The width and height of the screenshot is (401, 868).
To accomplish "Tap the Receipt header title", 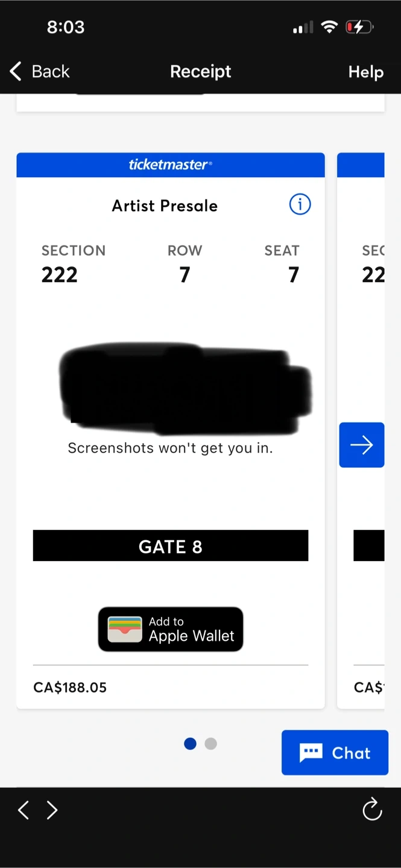I will 201,71.
